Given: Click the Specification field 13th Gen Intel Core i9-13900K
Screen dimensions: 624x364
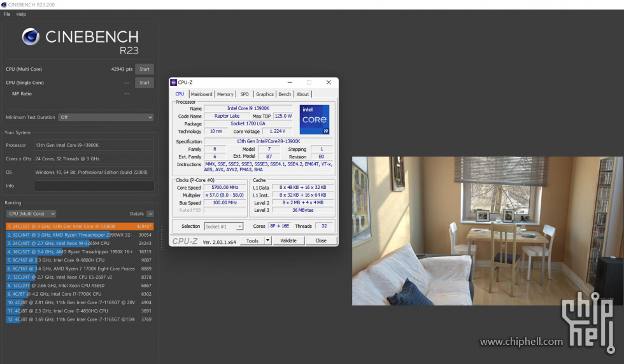Looking at the screenshot, I should click(x=269, y=141).
